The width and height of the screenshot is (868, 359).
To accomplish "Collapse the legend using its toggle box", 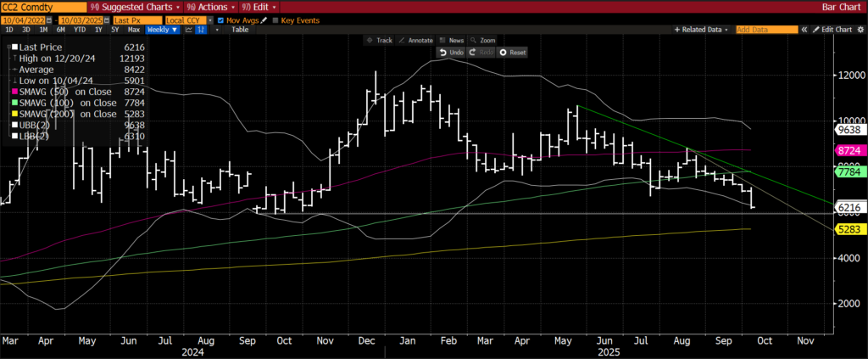I will coord(11,45).
